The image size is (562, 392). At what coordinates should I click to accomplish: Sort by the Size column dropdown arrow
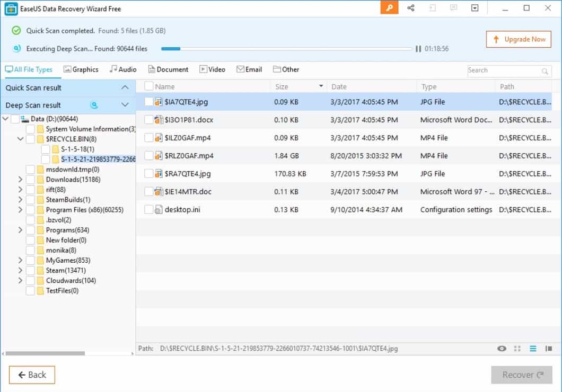click(x=321, y=86)
